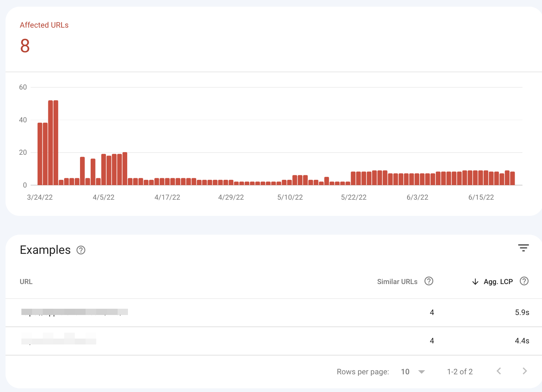Click the 4/5/22 date axis label

[x=104, y=197]
